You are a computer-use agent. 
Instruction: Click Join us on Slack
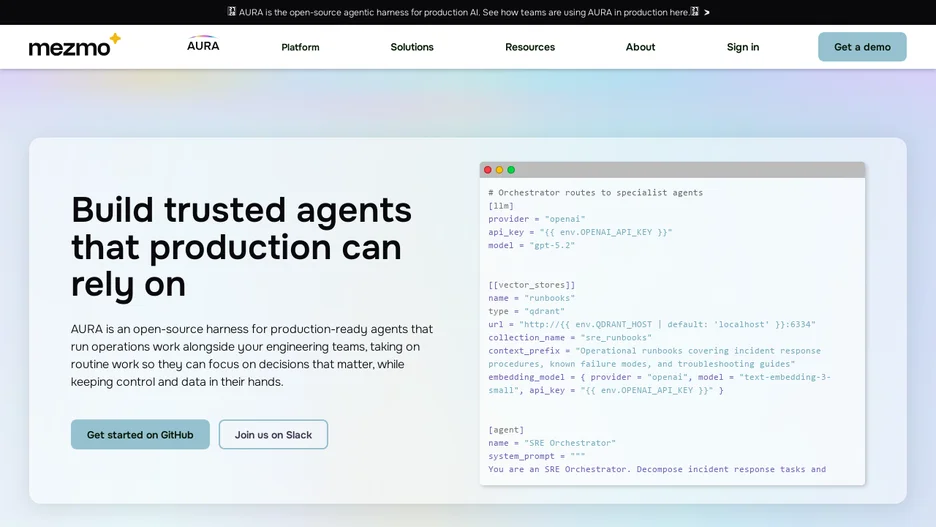pyautogui.click(x=273, y=434)
